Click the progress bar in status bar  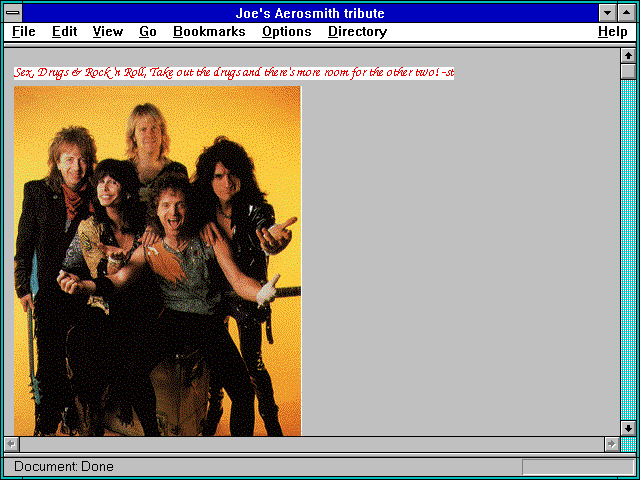tap(578, 467)
